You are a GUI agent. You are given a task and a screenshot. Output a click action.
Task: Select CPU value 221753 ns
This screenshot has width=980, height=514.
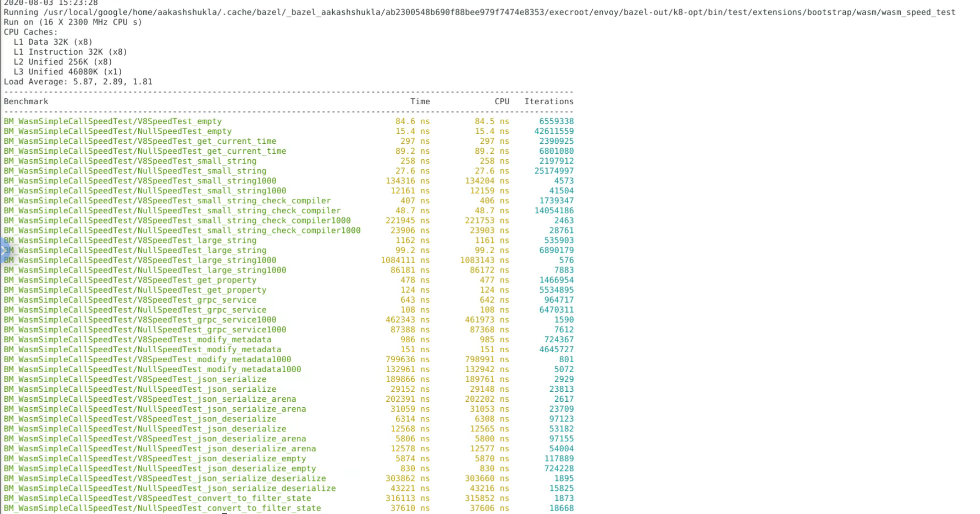[487, 220]
